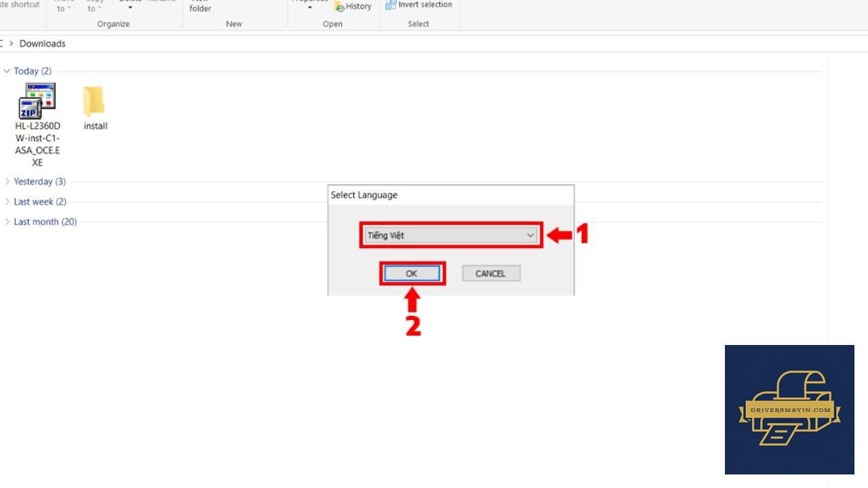Click OK in Select Language dialog
Image resolution: width=868 pixels, height=488 pixels.
tap(412, 274)
